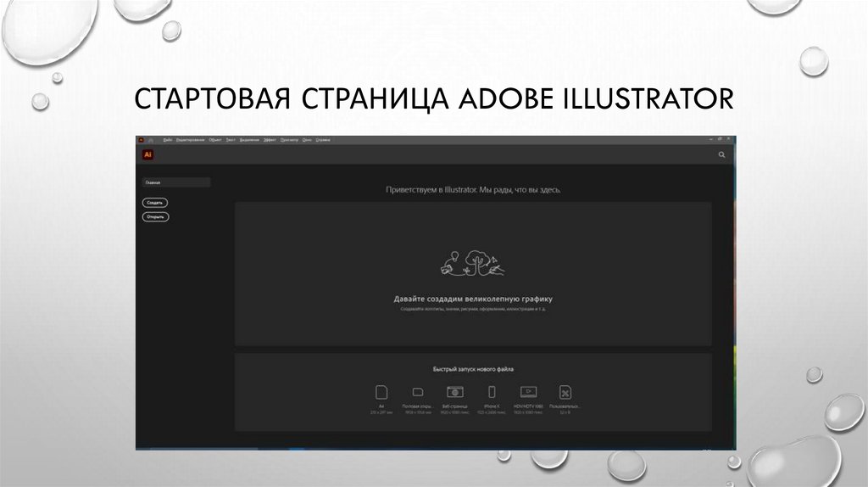Select the Главная tab in sidebar
Screen dimensions: 868x487
tap(176, 182)
